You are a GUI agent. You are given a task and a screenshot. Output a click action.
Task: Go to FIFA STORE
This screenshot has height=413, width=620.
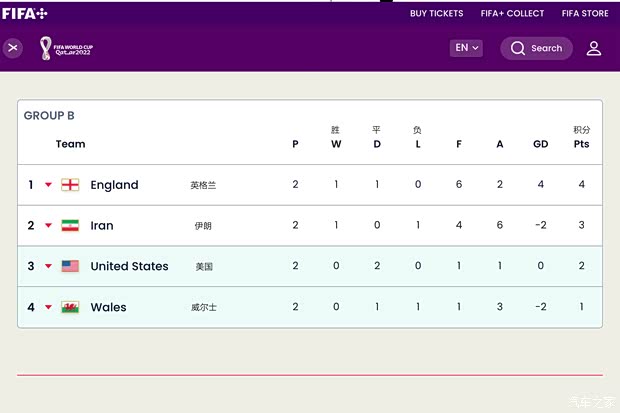coord(585,14)
